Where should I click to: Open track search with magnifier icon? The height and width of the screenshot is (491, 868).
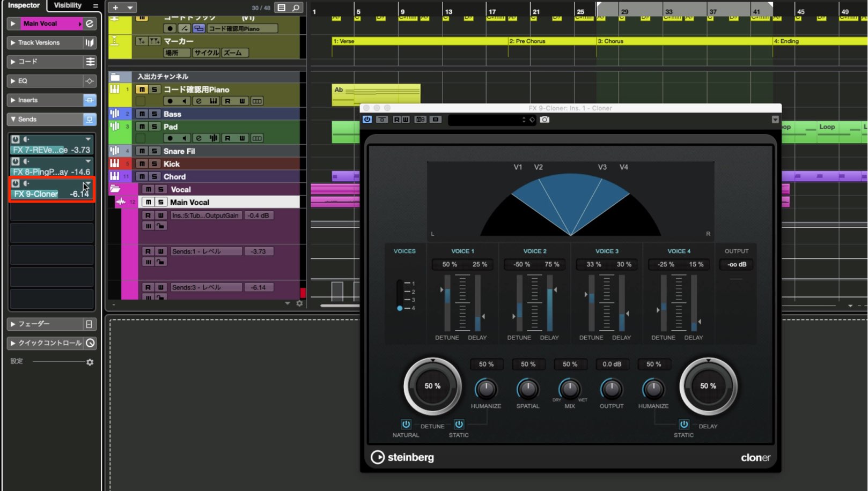point(296,8)
